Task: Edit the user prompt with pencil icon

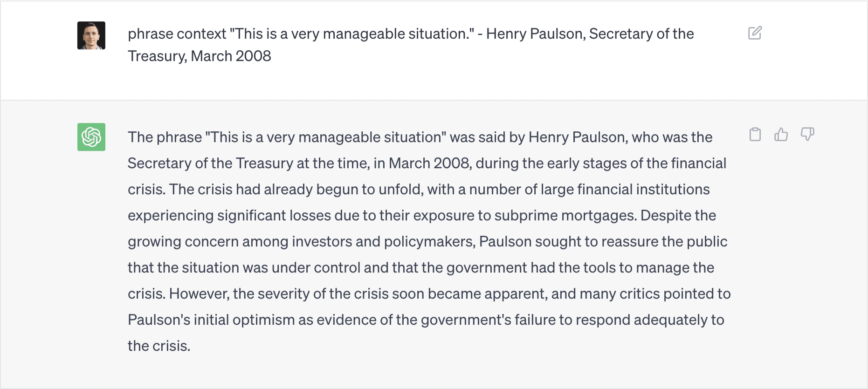Action: coord(755,33)
